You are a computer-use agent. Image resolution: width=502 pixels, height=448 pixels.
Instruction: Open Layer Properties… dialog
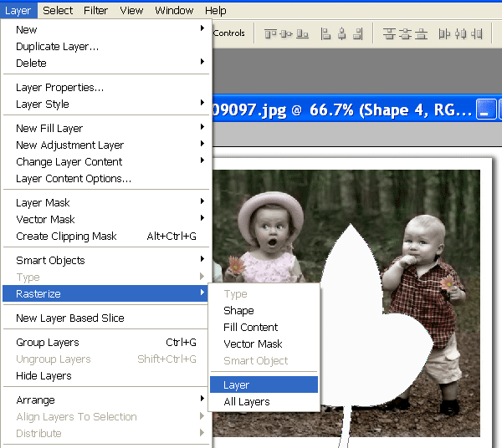click(105, 87)
